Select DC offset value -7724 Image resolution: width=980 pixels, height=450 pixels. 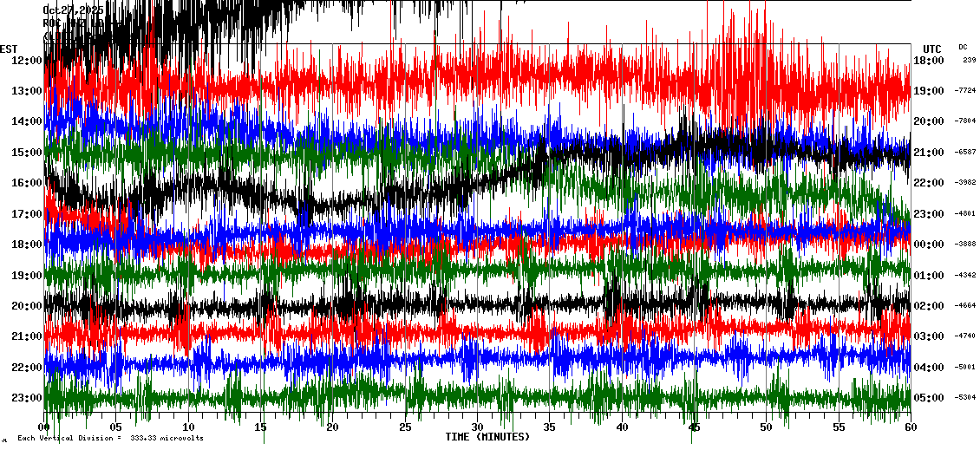tap(965, 91)
